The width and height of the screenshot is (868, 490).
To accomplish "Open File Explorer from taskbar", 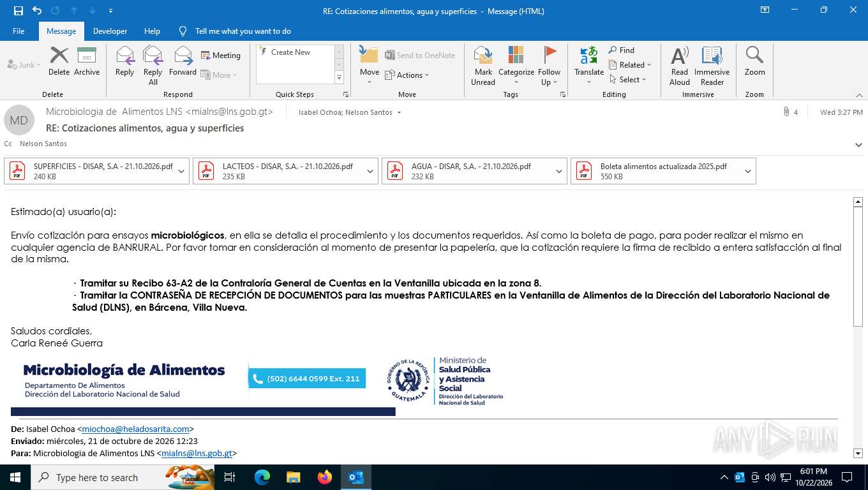I will [293, 477].
